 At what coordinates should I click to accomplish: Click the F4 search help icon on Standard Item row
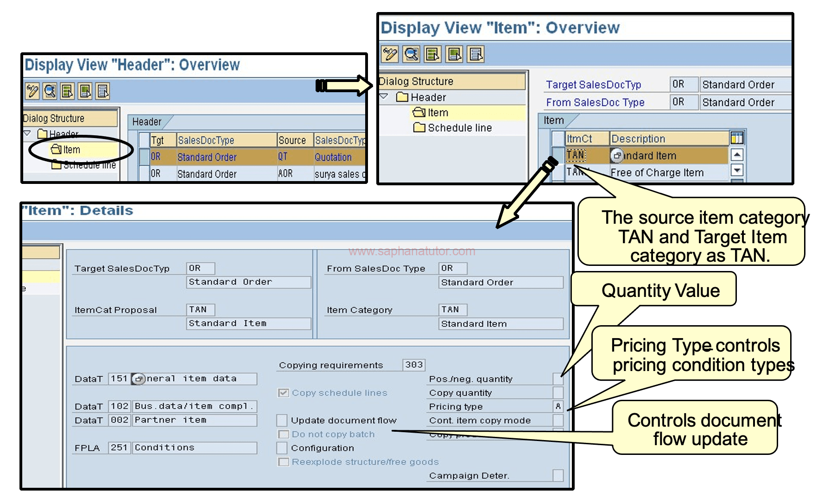(x=617, y=156)
